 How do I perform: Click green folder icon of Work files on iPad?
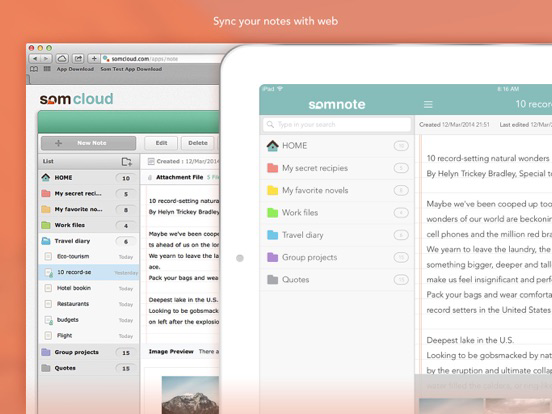(272, 213)
